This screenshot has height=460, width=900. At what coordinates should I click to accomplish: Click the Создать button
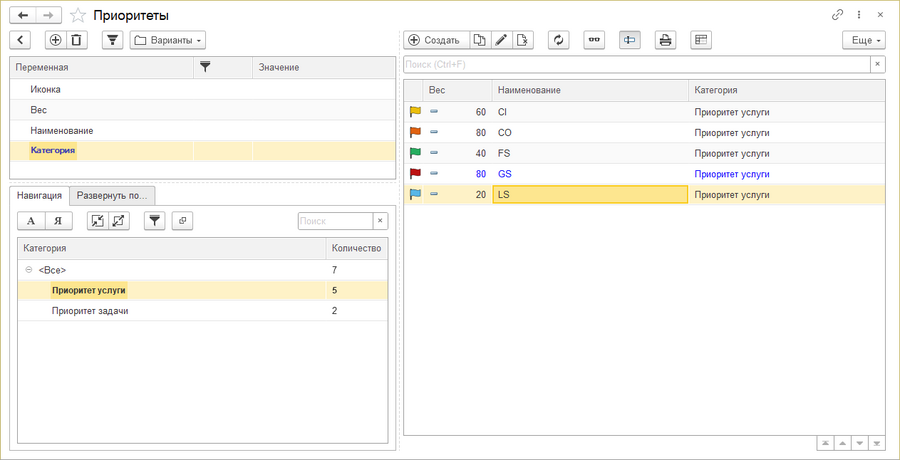point(434,40)
